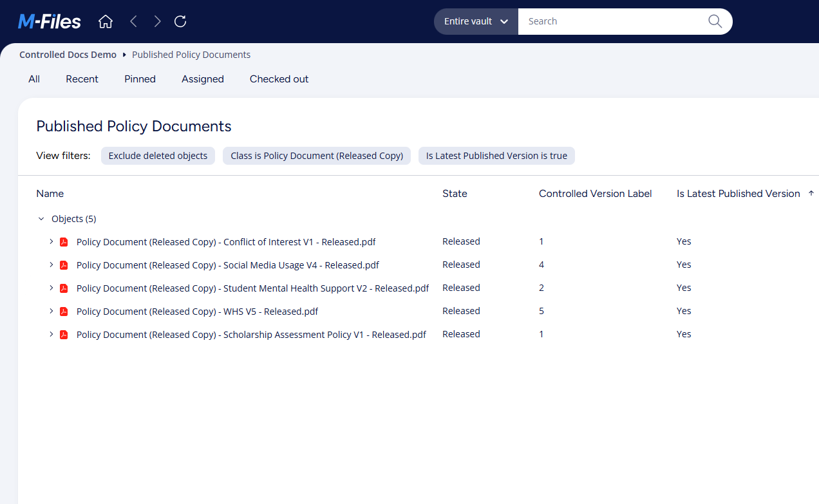The height and width of the screenshot is (504, 819).
Task: Select Social Media Usage V4 - Released.pdf
Action: (x=228, y=265)
